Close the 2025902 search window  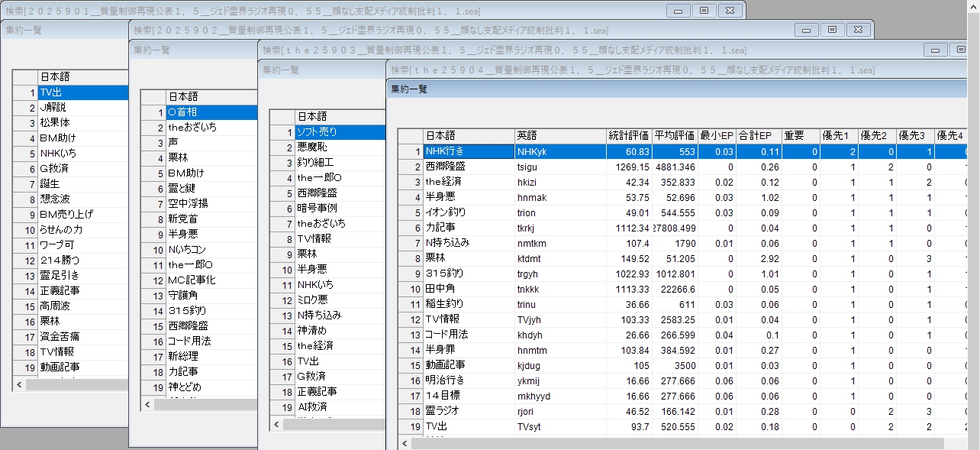[858, 29]
